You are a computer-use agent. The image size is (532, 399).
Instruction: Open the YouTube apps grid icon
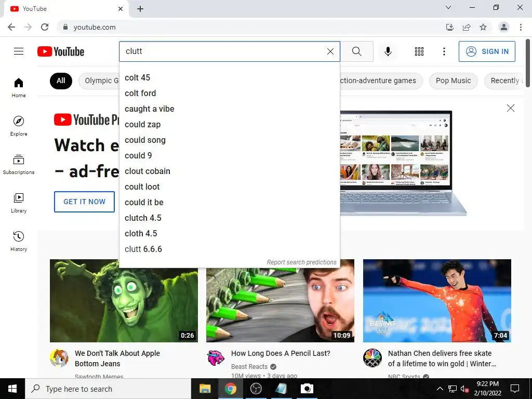[419, 51]
